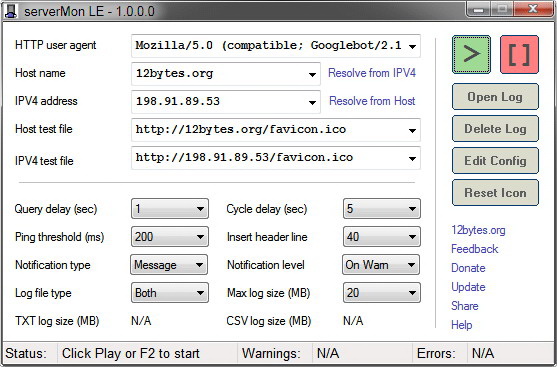
Task: Select the Log file type dropdown
Action: point(170,293)
